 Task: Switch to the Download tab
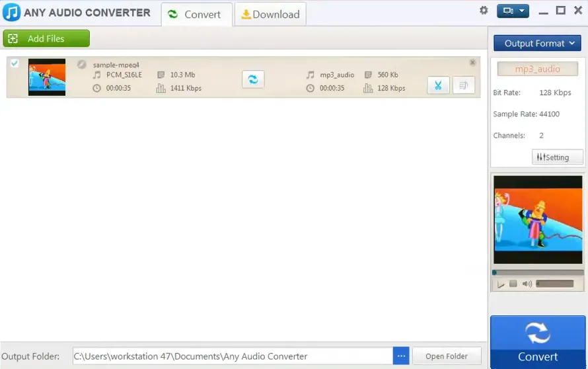270,15
